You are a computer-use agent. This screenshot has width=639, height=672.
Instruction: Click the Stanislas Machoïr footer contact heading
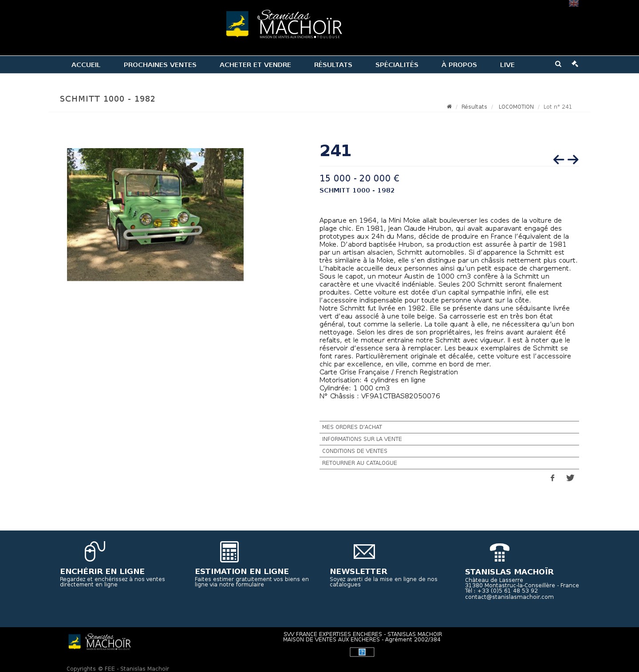[x=509, y=572]
